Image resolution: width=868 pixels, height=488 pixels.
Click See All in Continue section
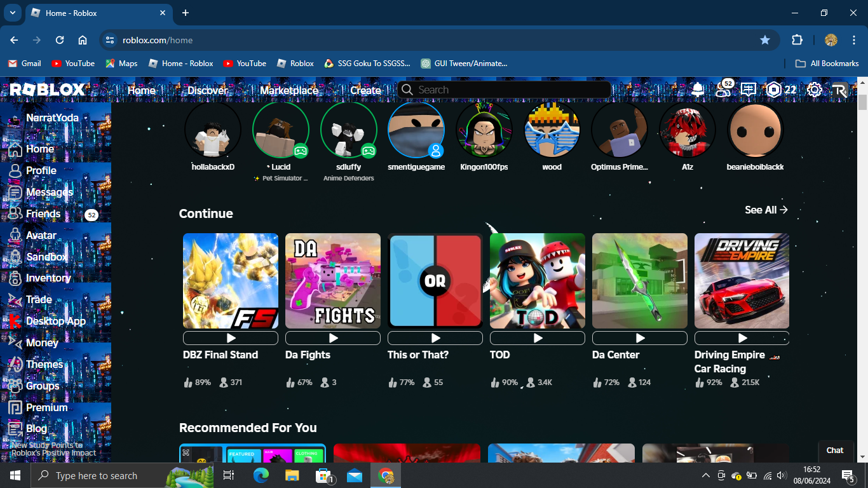(x=766, y=210)
